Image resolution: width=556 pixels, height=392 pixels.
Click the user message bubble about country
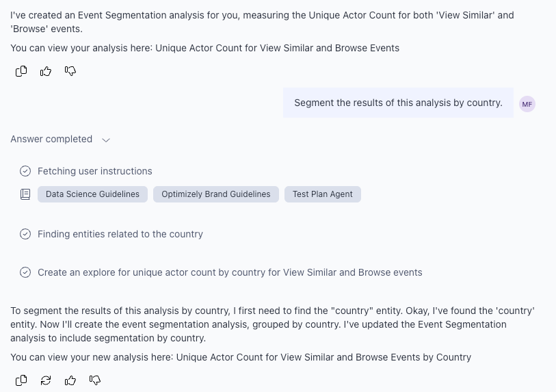point(398,103)
